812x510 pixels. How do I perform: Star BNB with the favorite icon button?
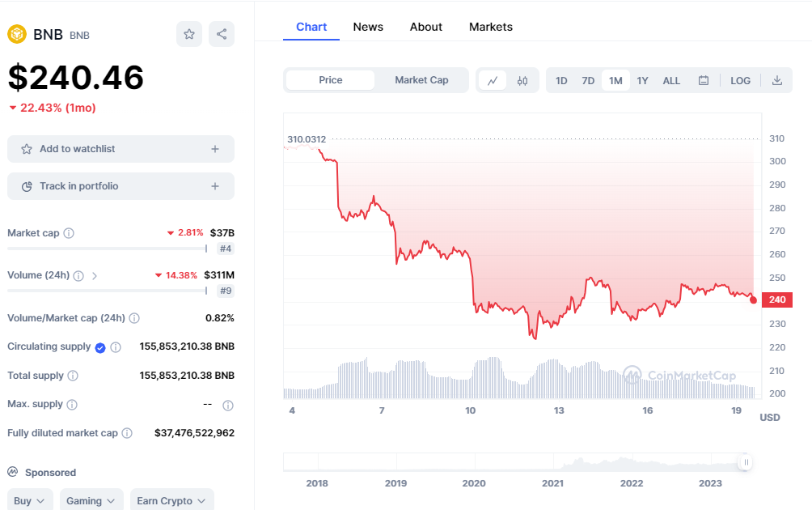(189, 34)
